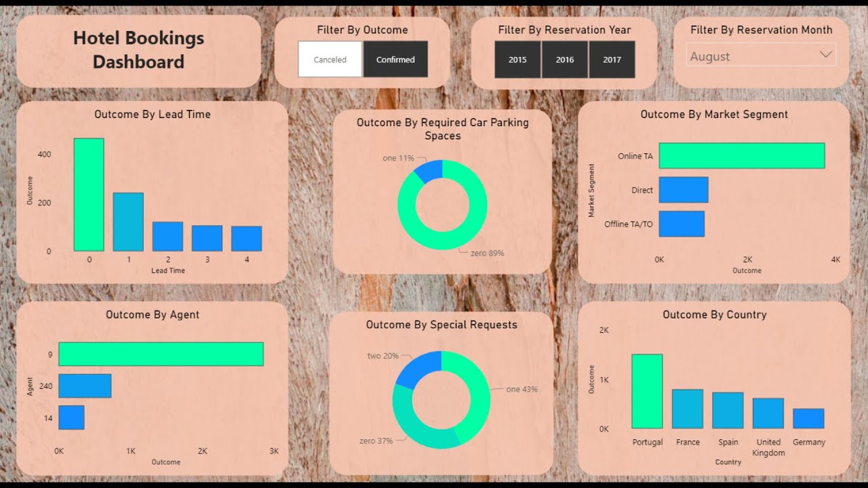Click the 'Offline TA/TO' axis label

pos(629,224)
